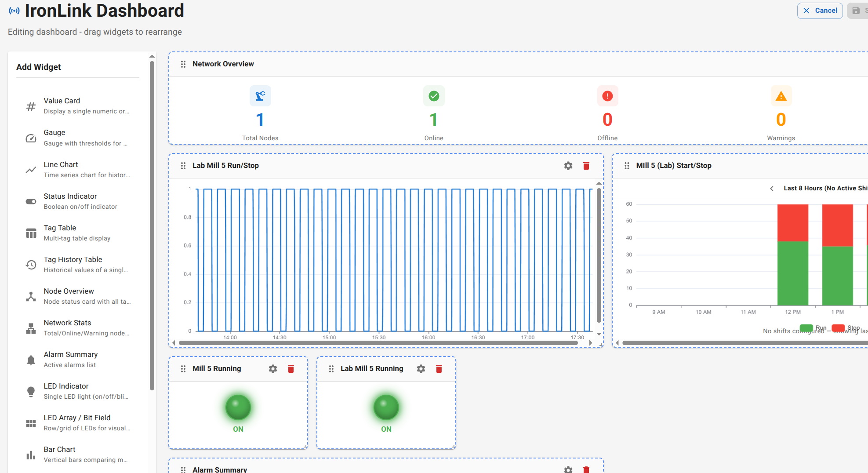The height and width of the screenshot is (473, 868).
Task: Delete the Alarm Summary widget
Action: pos(586,469)
